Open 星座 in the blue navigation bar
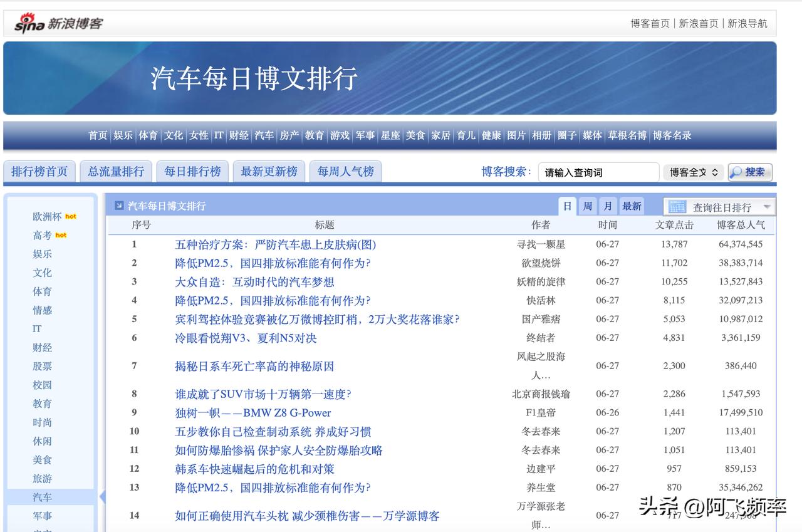The image size is (802, 532). (390, 135)
